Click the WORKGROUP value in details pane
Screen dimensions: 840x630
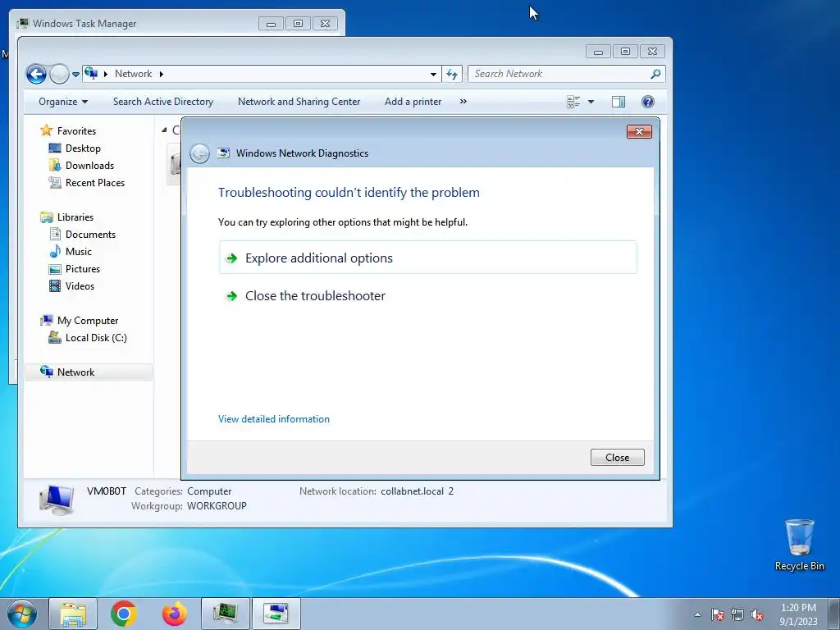[x=217, y=505]
